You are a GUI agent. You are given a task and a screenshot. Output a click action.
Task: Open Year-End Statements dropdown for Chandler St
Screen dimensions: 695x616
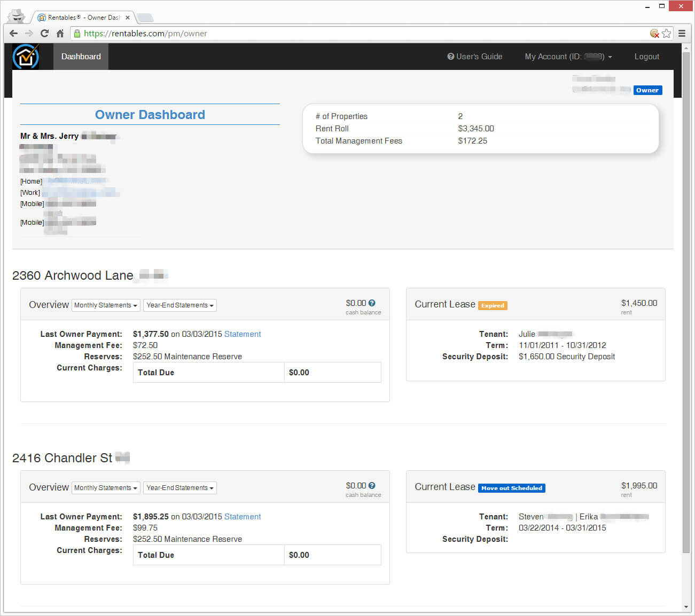(180, 488)
